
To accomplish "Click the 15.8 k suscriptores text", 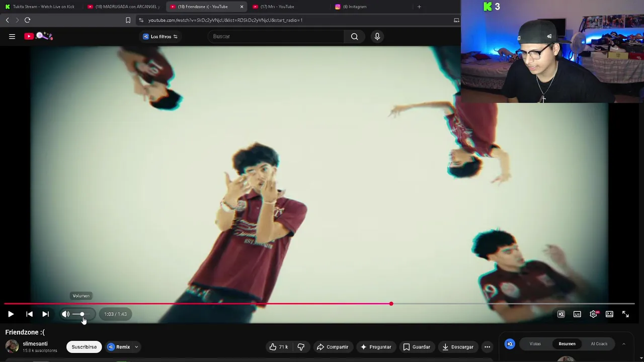I will point(40,350).
